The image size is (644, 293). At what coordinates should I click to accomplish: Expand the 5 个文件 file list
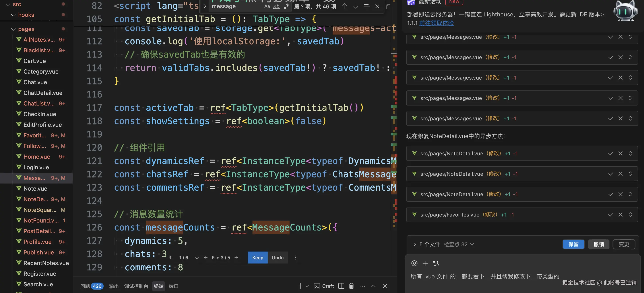pos(415,244)
